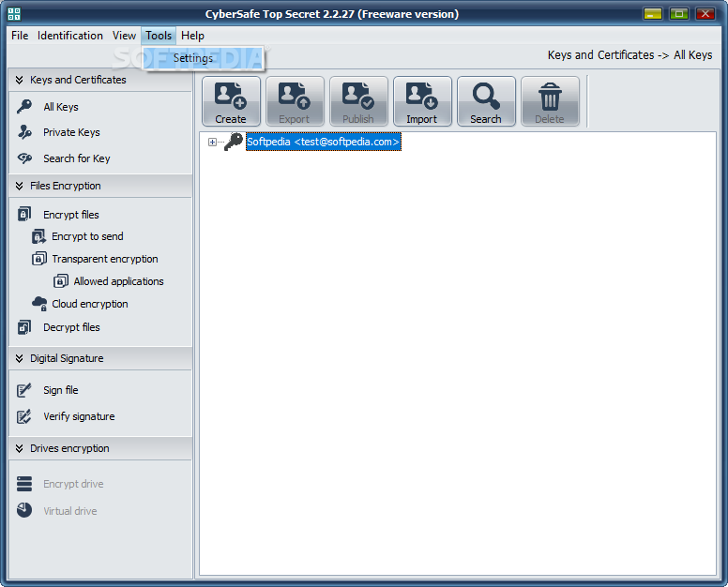728x587 pixels.
Task: Click the Allowed applications icon
Action: [x=61, y=281]
